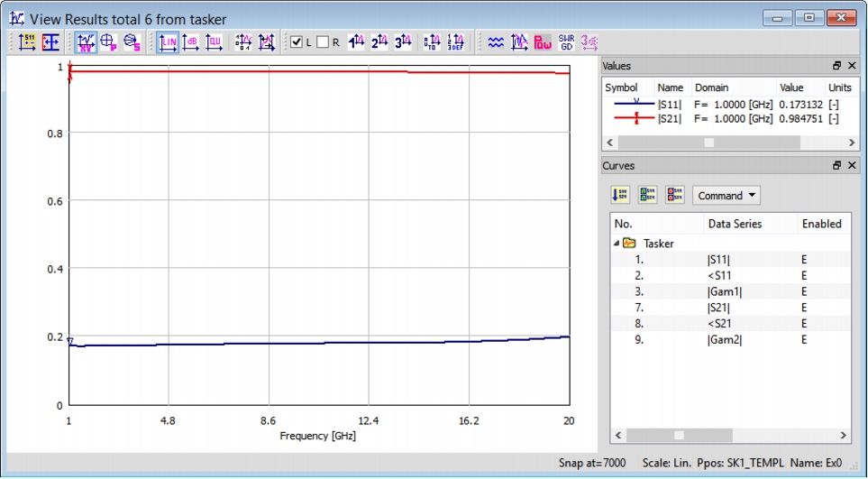Click the Name column header
The height and width of the screenshot is (479, 868).
pos(672,88)
